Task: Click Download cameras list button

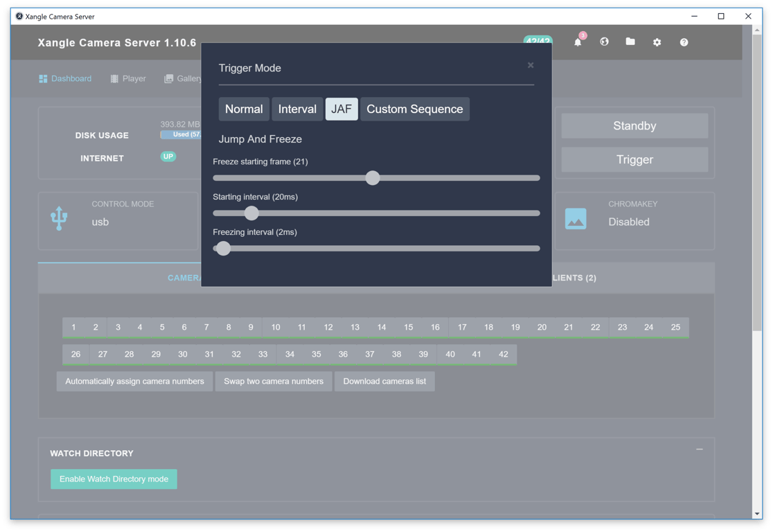Action: pyautogui.click(x=384, y=382)
